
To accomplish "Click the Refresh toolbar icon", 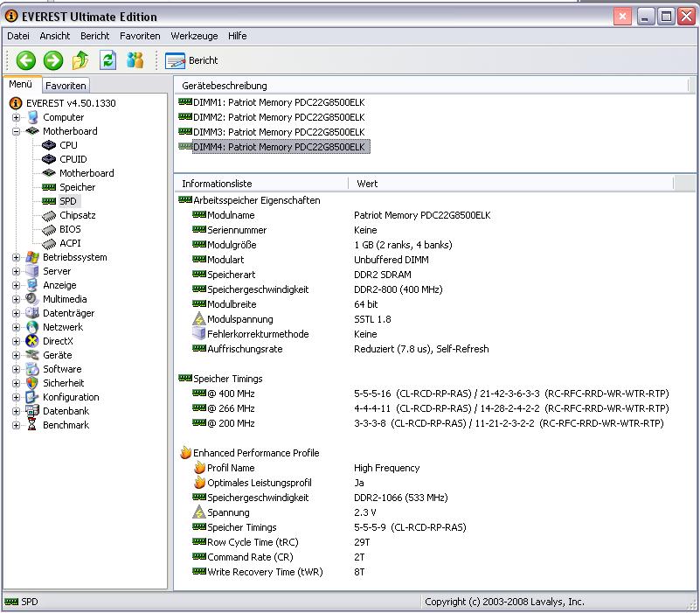I will pos(107,60).
